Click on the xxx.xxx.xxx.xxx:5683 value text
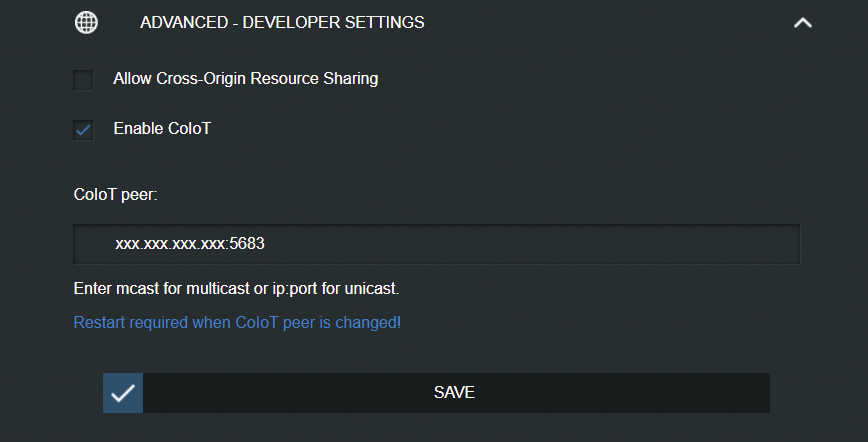Image resolution: width=868 pixels, height=442 pixels. tap(190, 244)
